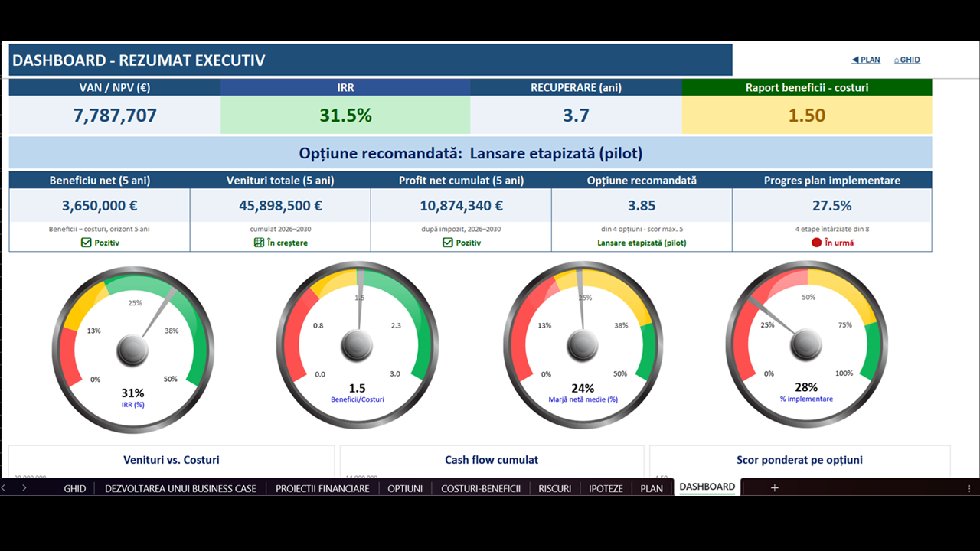Click the Venituri vs. Costuri chart title
Image resolution: width=980 pixels, height=551 pixels.
[x=171, y=460]
